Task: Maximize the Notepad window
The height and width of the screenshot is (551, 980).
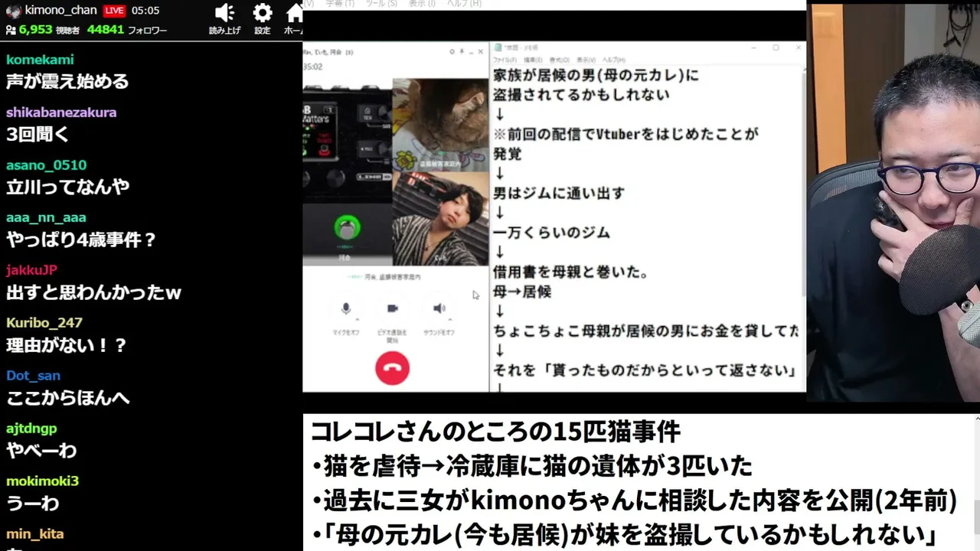Action: [776, 47]
